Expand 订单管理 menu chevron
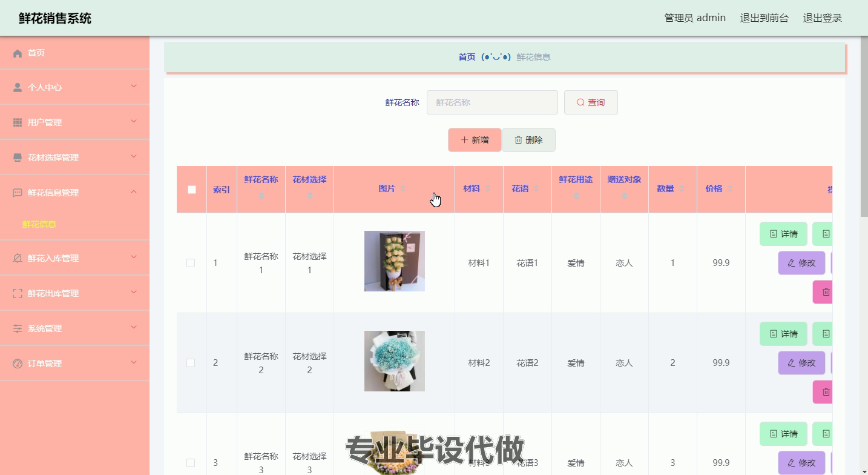Screen dimensions: 868x475 134,363
